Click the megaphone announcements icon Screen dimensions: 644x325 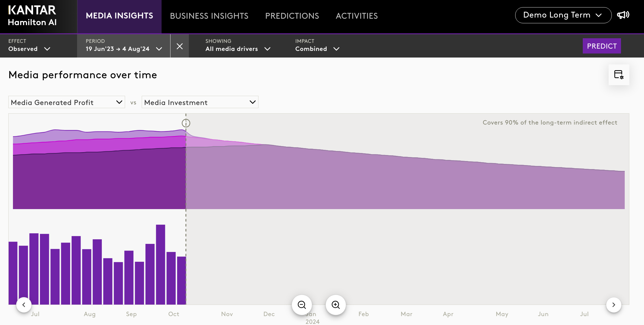623,15
